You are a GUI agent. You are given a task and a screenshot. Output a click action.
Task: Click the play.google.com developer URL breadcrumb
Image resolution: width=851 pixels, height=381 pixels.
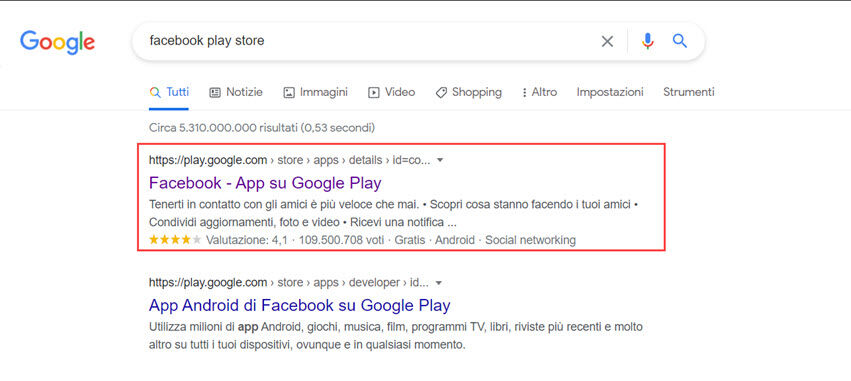[x=289, y=283]
